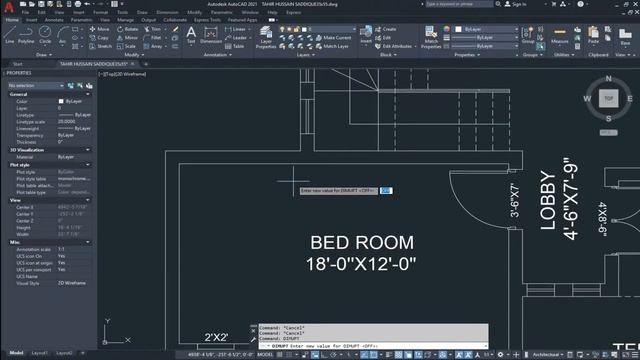Click the Fillet tool
The width and height of the screenshot is (640, 360).
[x=152, y=38]
